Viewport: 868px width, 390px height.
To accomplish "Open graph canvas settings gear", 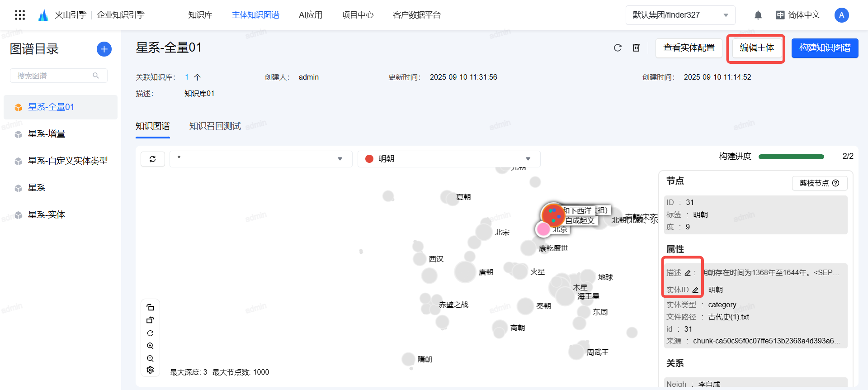I will click(x=151, y=370).
